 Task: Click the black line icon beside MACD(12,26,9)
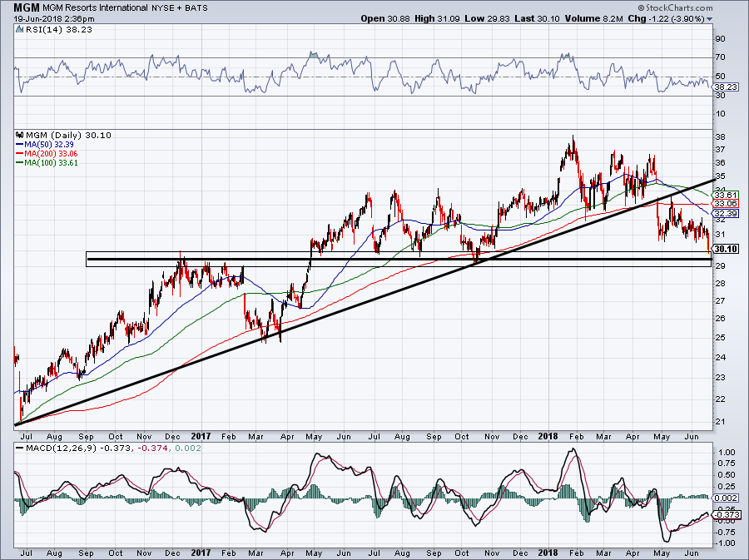[x=20, y=448]
